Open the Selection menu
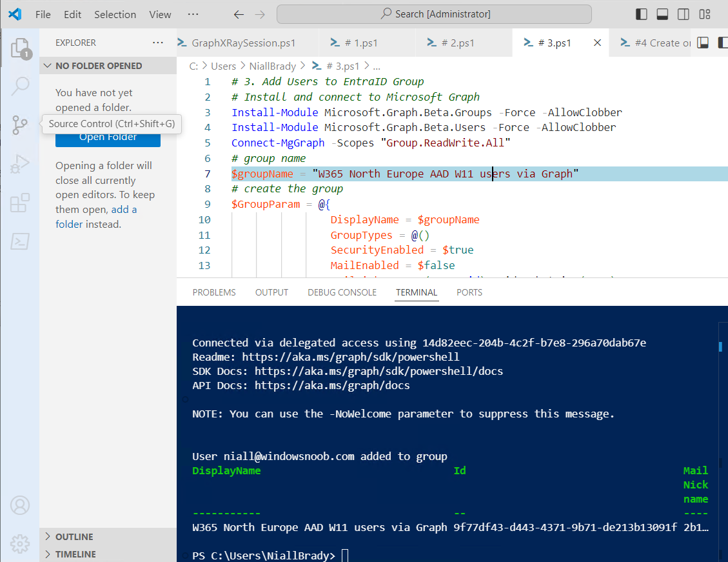This screenshot has height=562, width=728. click(x=115, y=14)
